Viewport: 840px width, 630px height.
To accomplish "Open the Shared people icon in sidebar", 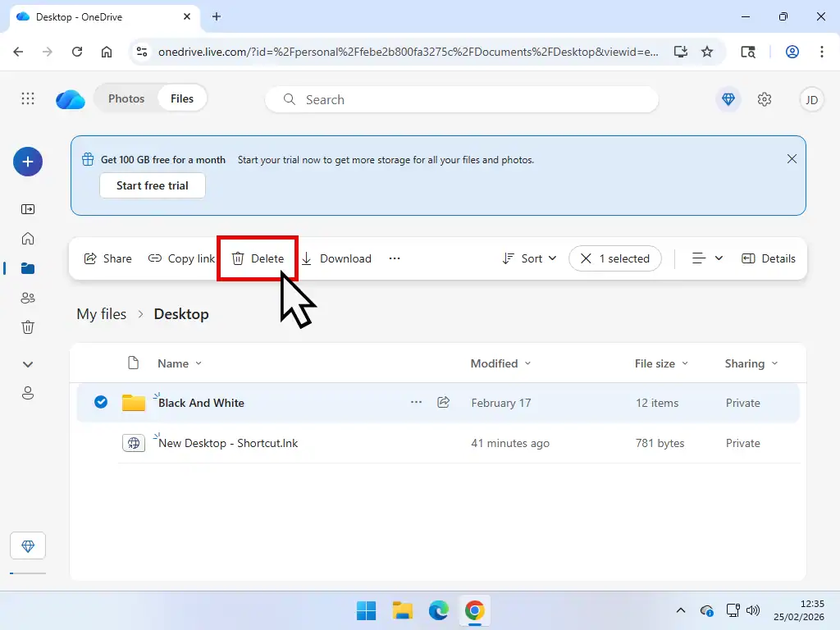I will (28, 297).
